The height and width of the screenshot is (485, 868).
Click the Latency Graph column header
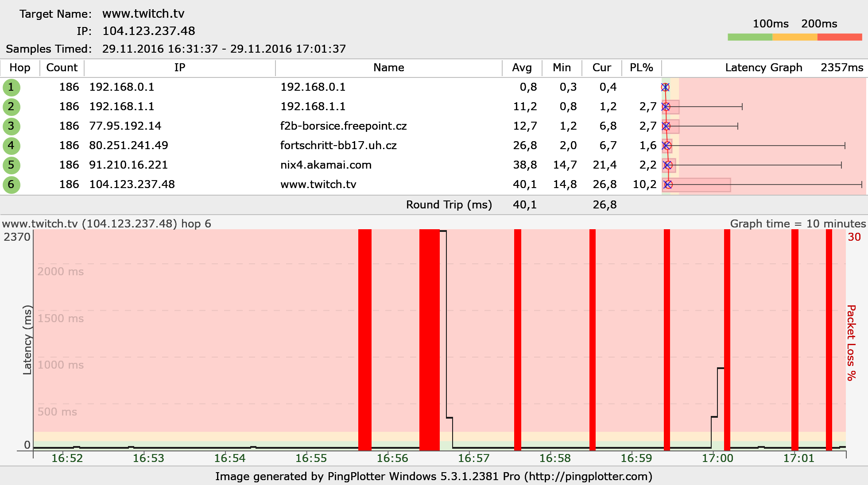[763, 68]
